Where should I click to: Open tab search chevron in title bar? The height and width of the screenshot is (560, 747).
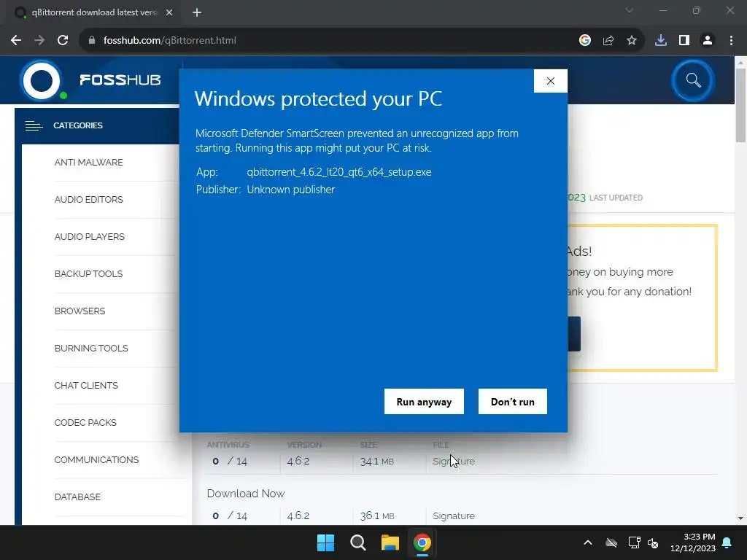pyautogui.click(x=630, y=10)
